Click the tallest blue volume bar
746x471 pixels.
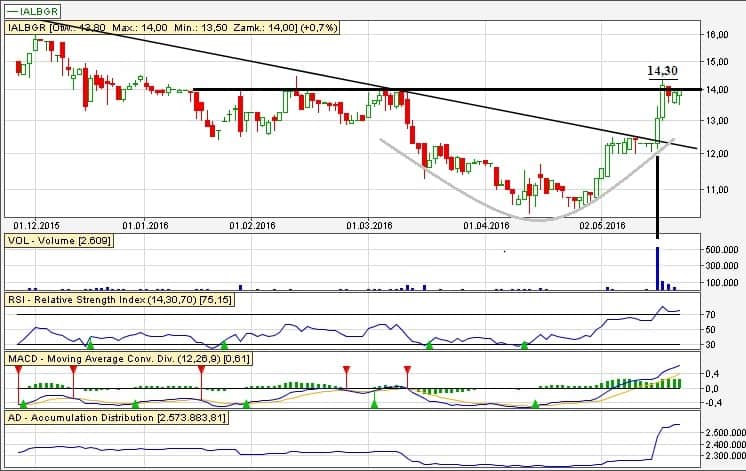coord(657,268)
